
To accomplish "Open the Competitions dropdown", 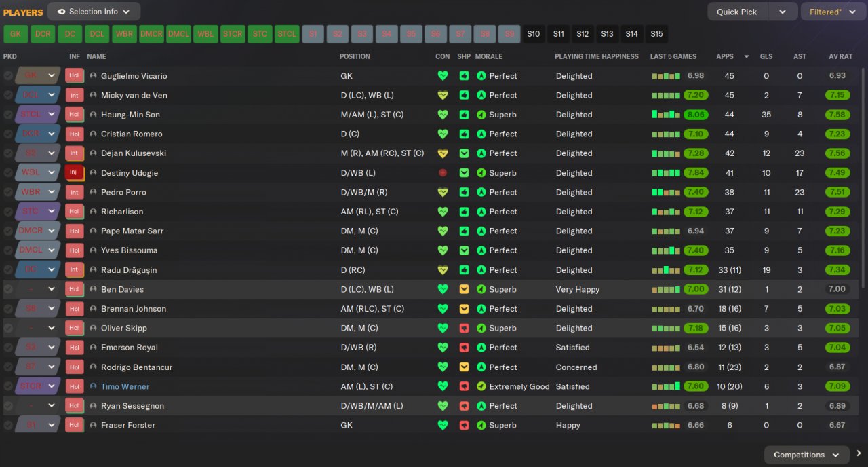I will click(806, 455).
